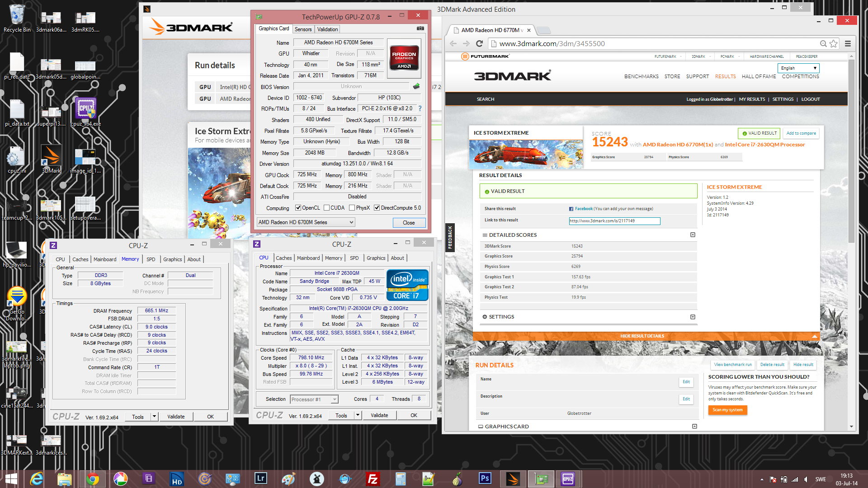The image size is (868, 488).
Task: Click the GPU-Z BIOS save chip icon
Action: pos(416,86)
